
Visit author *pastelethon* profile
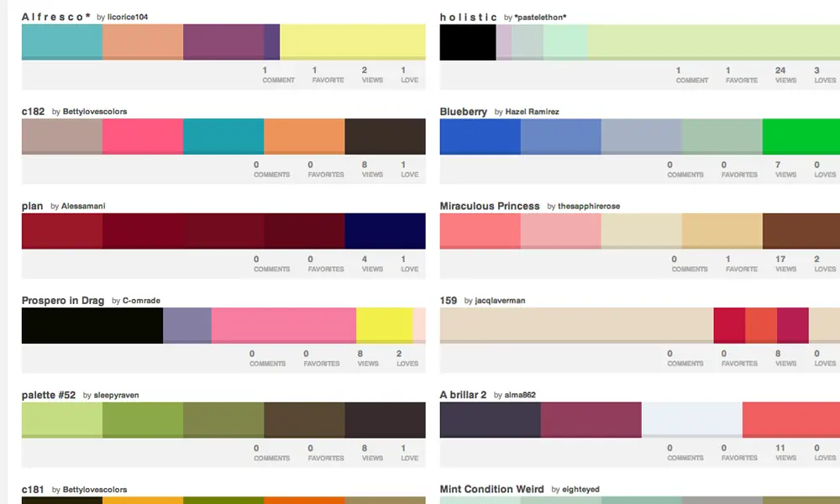(x=540, y=17)
